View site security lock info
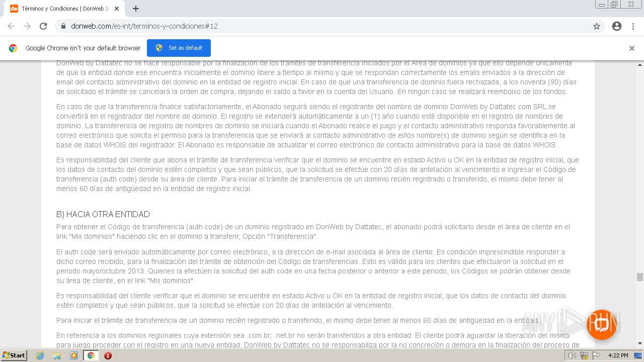Screen dimensions: 644x362 tap(63, 26)
